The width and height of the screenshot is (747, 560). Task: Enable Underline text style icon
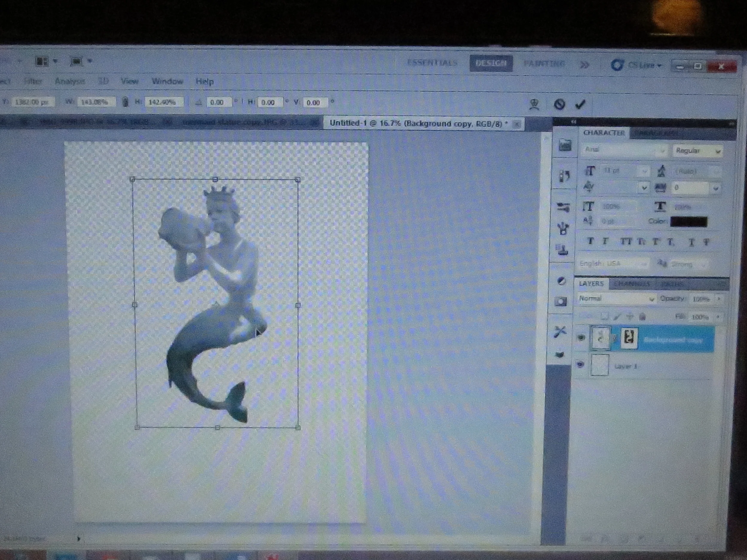click(691, 242)
